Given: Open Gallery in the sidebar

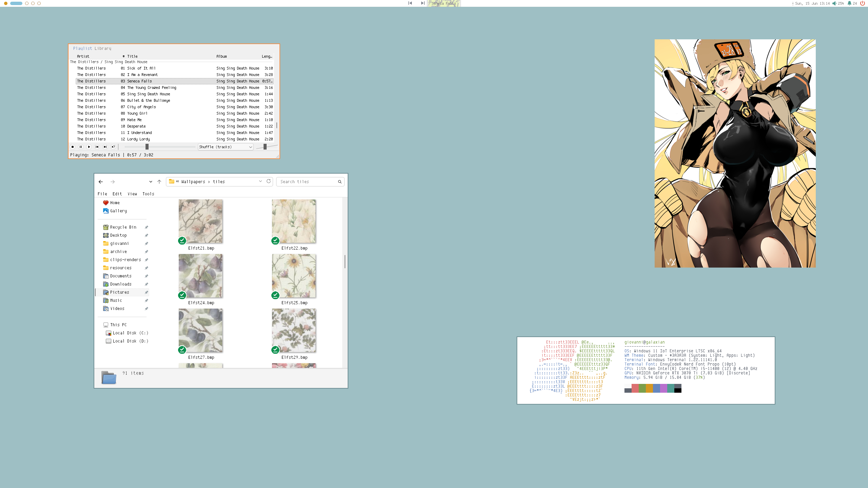Looking at the screenshot, I should [115, 211].
